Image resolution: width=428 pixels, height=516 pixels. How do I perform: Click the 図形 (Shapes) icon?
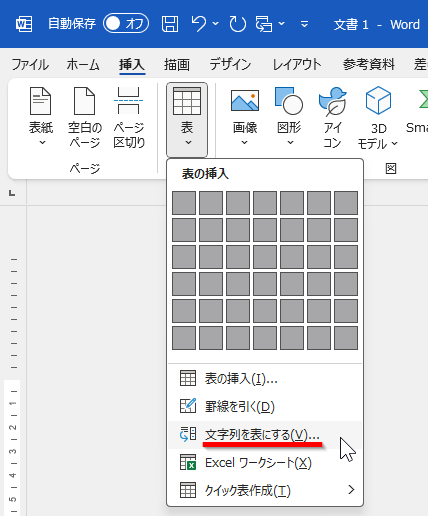pyautogui.click(x=289, y=101)
